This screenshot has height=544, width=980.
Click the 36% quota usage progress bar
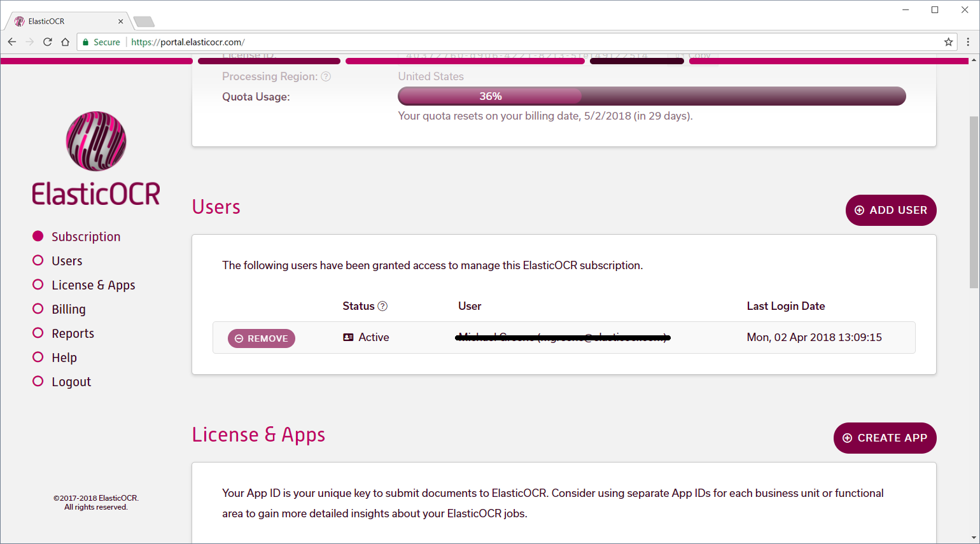click(652, 96)
